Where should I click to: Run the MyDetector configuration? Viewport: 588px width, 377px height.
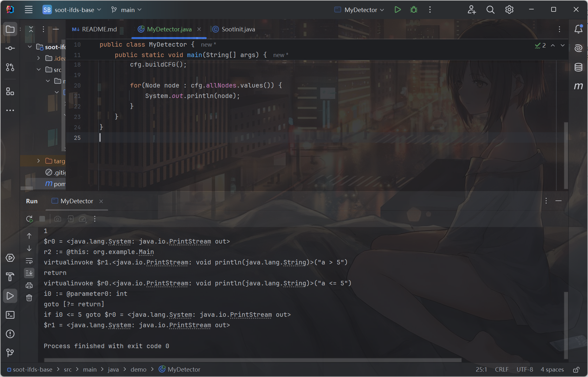[x=397, y=10]
